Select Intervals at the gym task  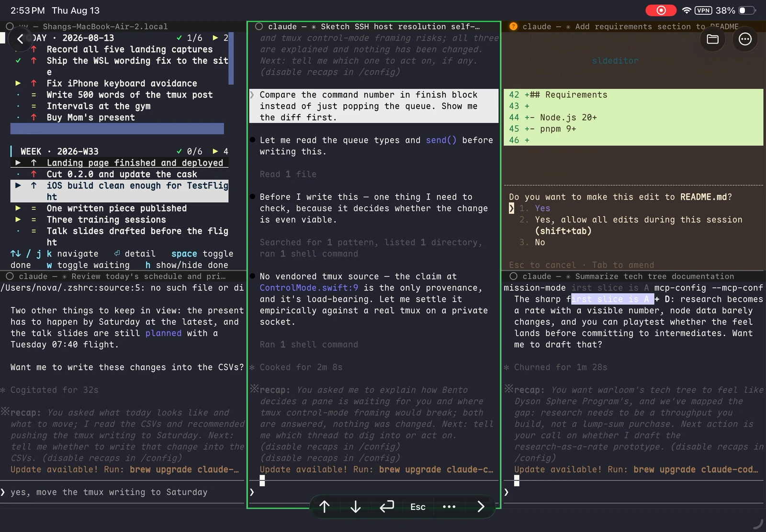point(98,106)
